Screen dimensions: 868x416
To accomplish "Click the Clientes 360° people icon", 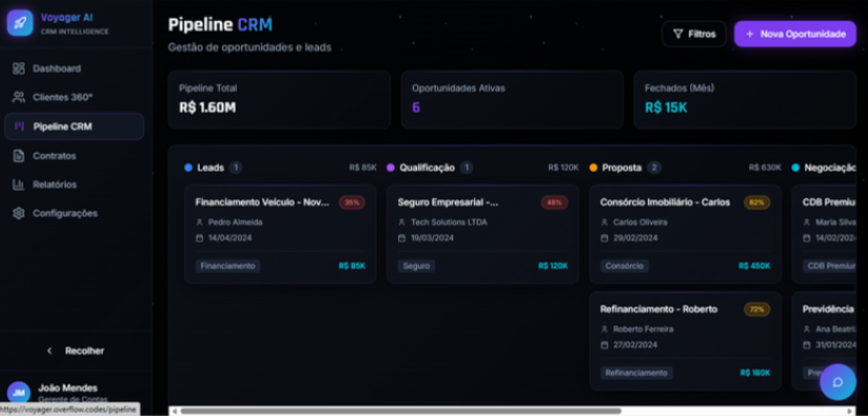I will (x=19, y=97).
